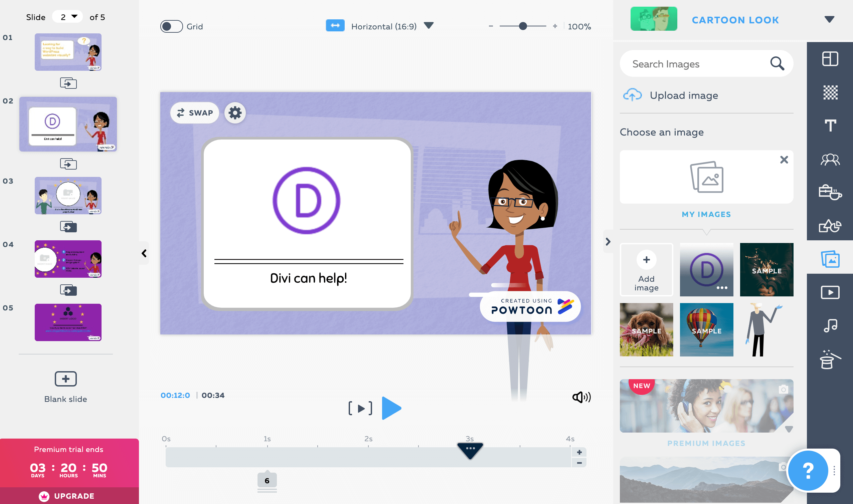Select slide 04 thumbnail
This screenshot has width=853, height=504.
pos(68,259)
